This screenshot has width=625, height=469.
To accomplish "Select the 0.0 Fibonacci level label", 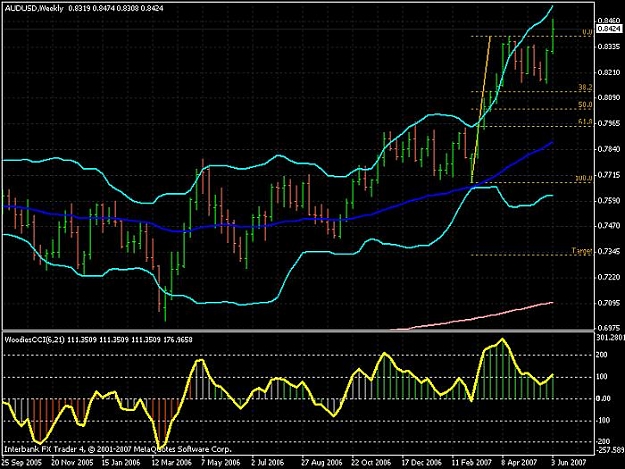I will click(x=587, y=32).
